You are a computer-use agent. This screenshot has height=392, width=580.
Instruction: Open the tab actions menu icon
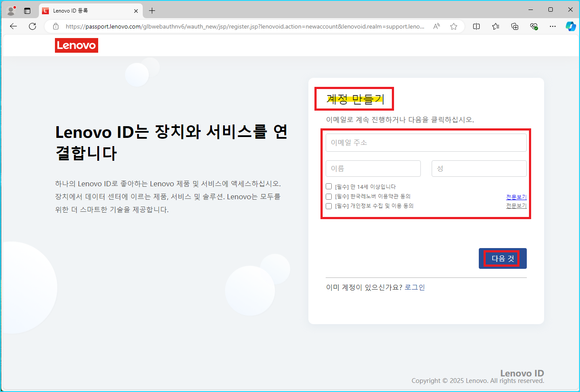[27, 11]
